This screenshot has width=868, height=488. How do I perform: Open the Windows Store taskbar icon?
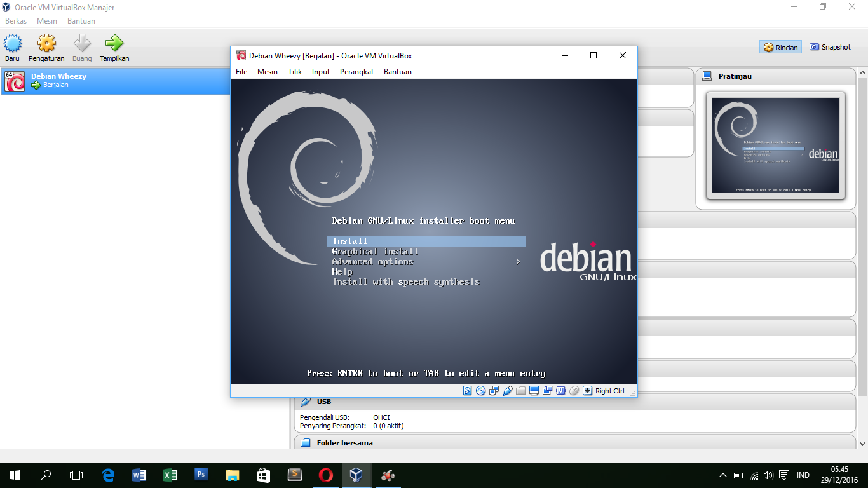264,475
